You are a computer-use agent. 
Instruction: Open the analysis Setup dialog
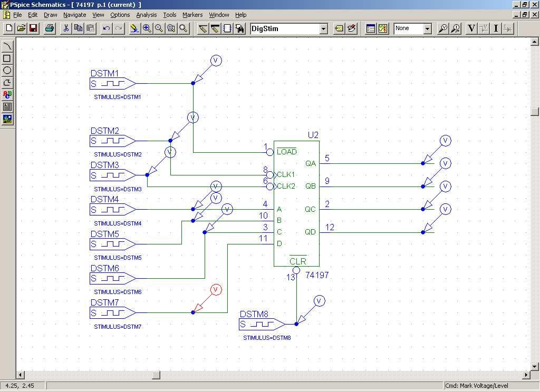pos(371,28)
